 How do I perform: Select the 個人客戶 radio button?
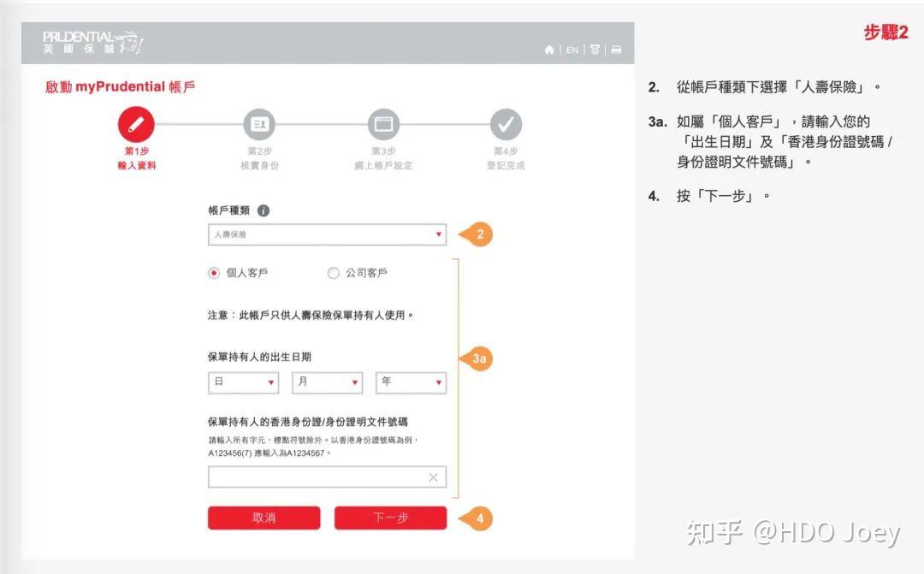pyautogui.click(x=213, y=273)
